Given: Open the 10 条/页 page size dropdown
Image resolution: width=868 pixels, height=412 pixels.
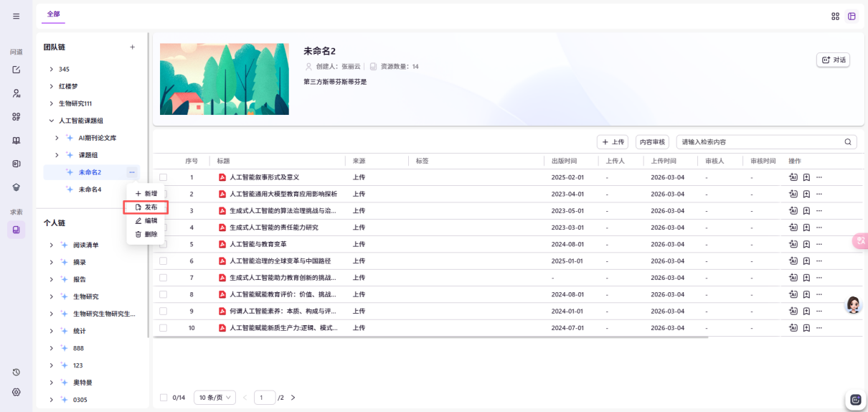Looking at the screenshot, I should 214,398.
